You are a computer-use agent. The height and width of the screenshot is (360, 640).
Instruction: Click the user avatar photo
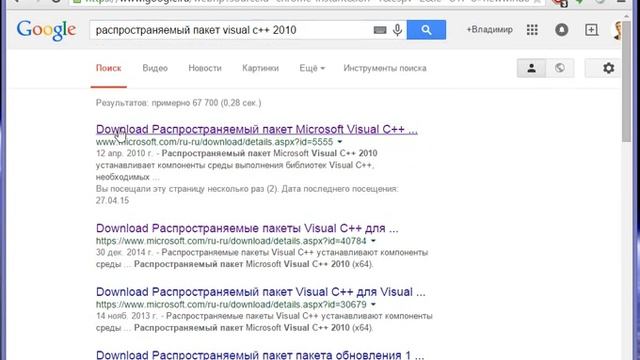coord(618,30)
